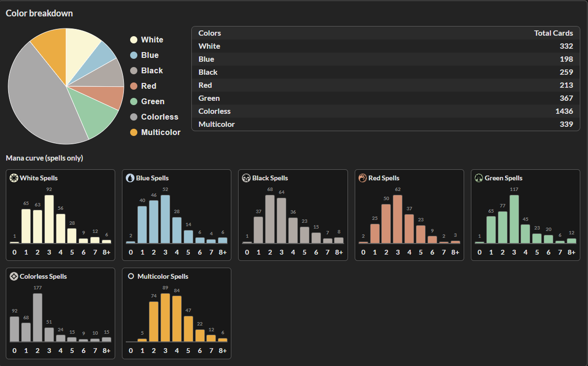The height and width of the screenshot is (366, 588).
Task: Click the Green legend color dot
Action: 134,102
